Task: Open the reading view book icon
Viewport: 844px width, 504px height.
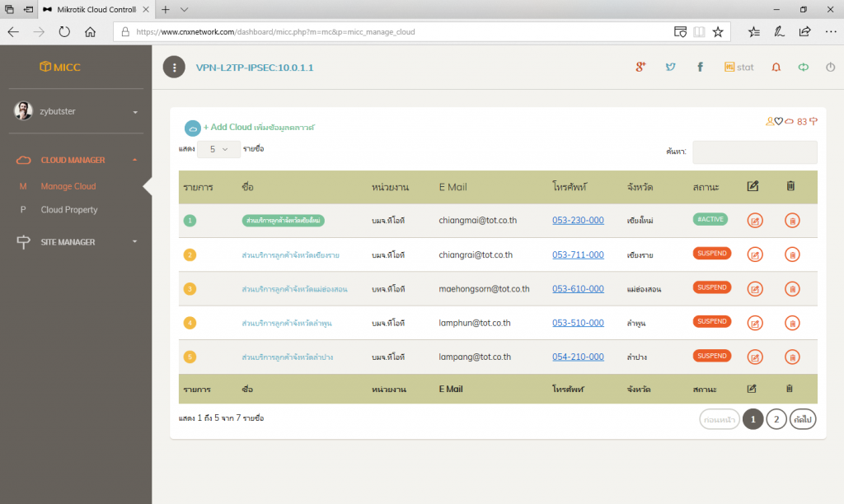Action: pyautogui.click(x=699, y=32)
